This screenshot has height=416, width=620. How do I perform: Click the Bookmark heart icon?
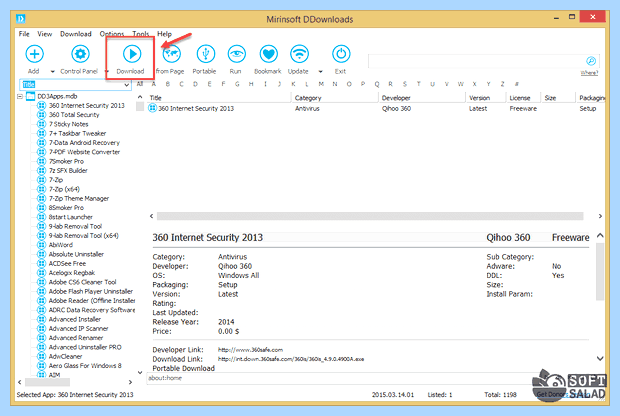[268, 54]
